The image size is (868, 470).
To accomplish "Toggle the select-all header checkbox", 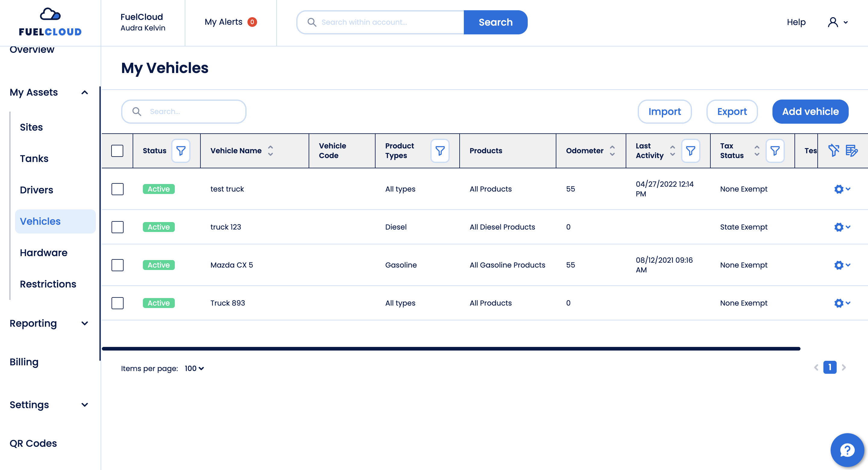I will click(117, 151).
